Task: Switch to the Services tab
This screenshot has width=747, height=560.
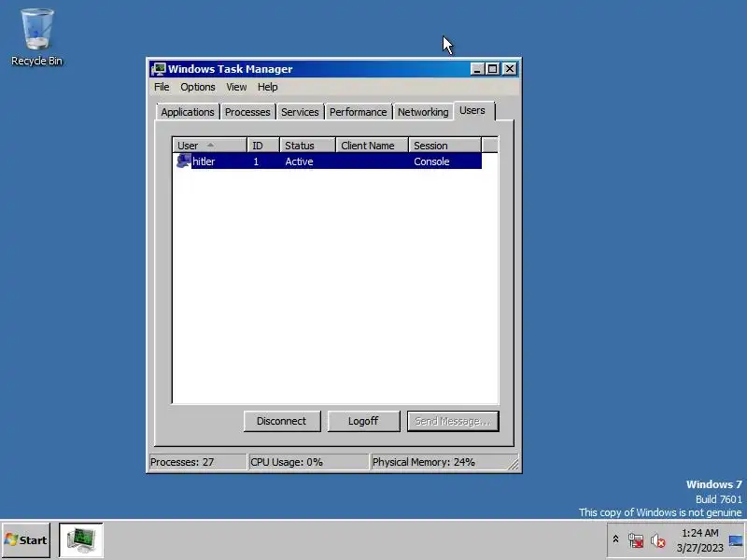Action: (x=300, y=112)
